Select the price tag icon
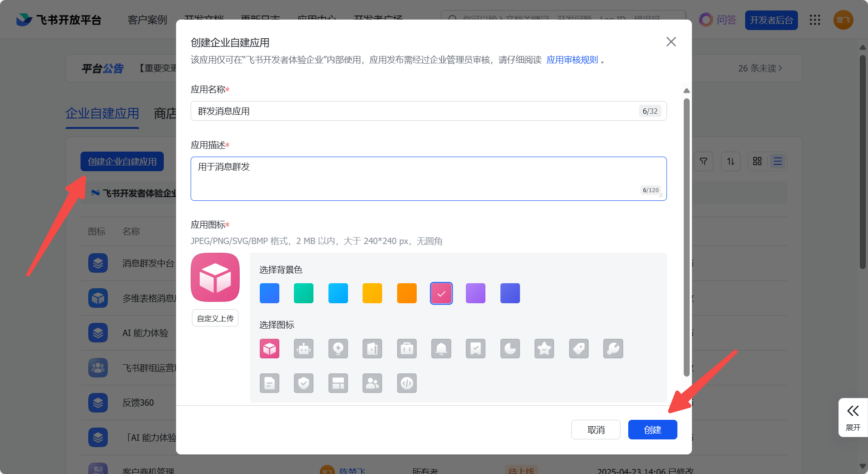Image resolution: width=868 pixels, height=474 pixels. point(579,349)
